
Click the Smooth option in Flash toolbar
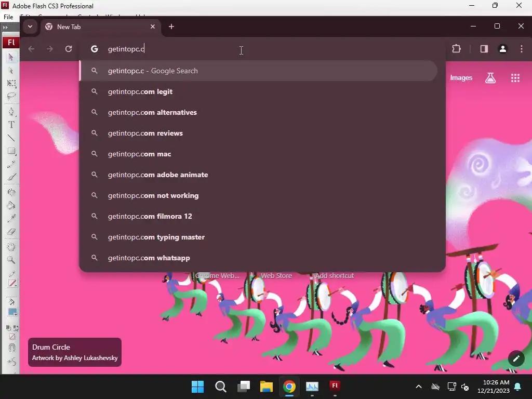click(11, 362)
